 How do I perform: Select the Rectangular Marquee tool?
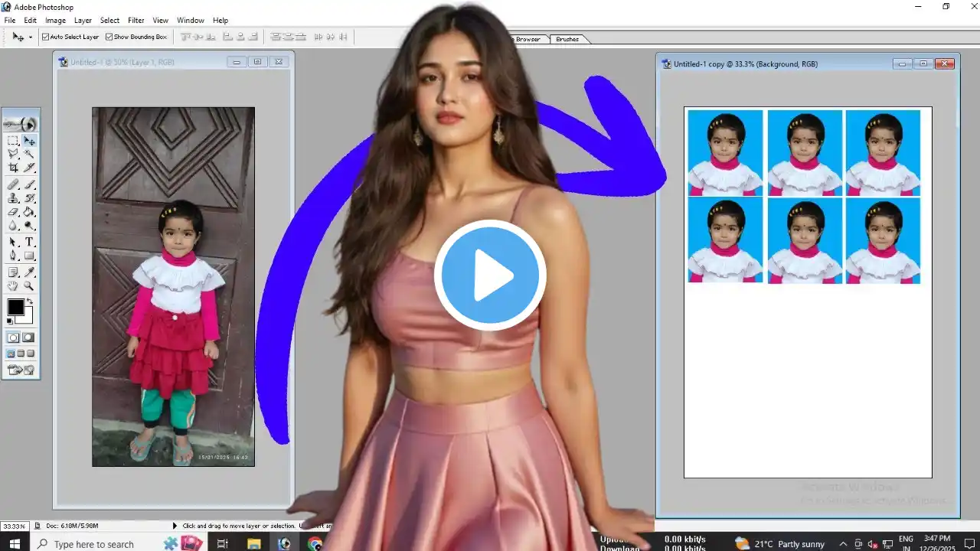[13, 141]
